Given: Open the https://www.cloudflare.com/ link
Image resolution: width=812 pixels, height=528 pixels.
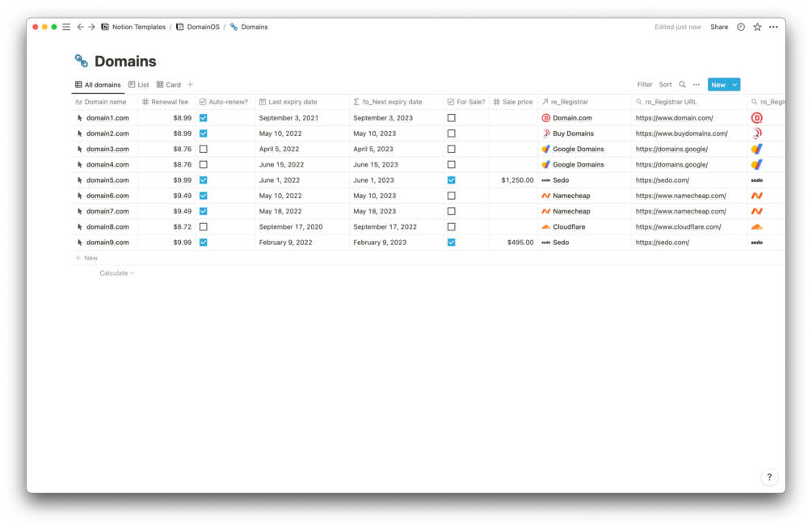Looking at the screenshot, I should pyautogui.click(x=678, y=227).
